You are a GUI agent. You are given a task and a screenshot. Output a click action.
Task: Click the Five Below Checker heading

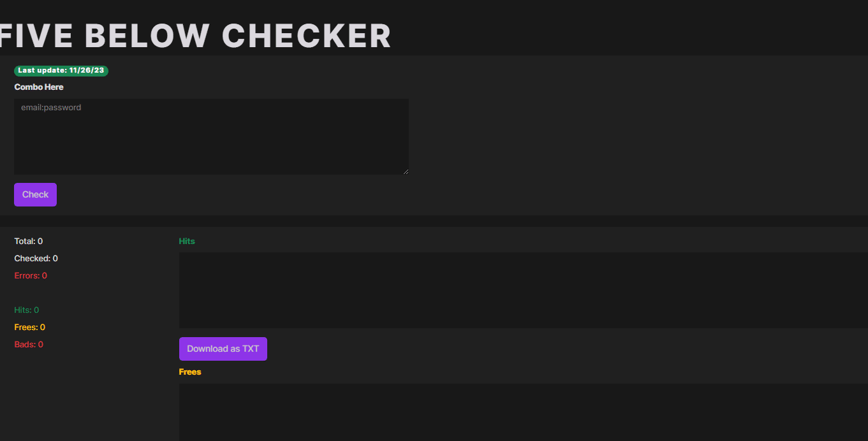point(195,36)
